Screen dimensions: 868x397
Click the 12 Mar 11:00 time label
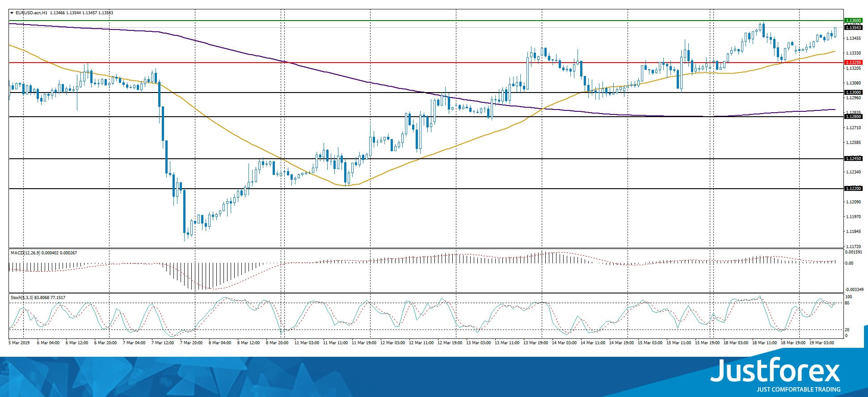coord(421,343)
